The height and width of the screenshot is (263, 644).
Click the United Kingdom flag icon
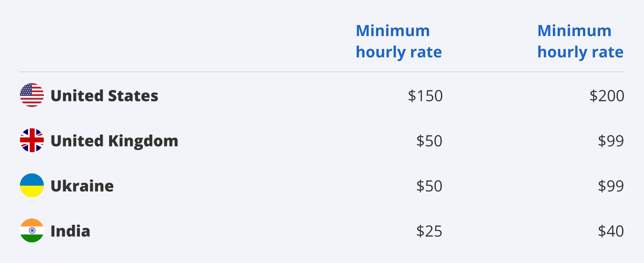coord(32,140)
